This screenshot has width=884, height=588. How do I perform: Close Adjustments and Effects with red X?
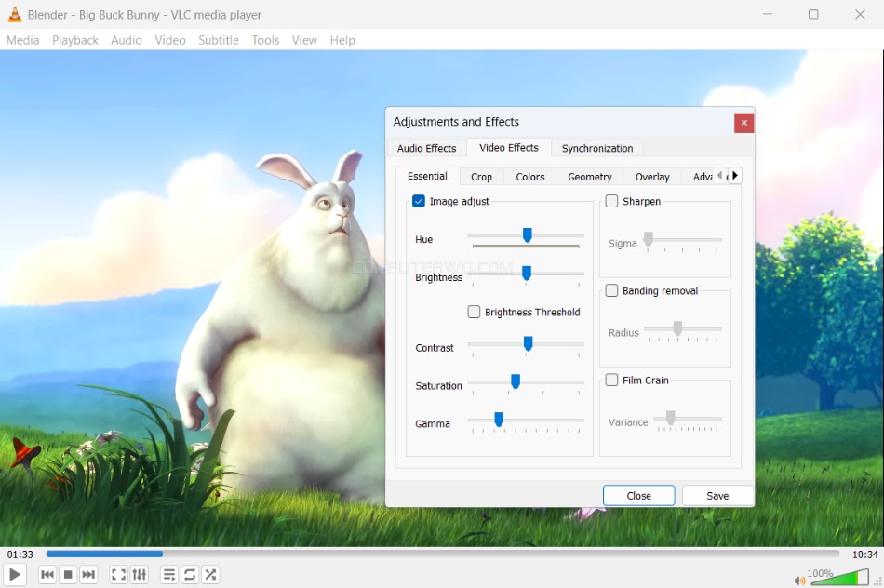point(743,123)
